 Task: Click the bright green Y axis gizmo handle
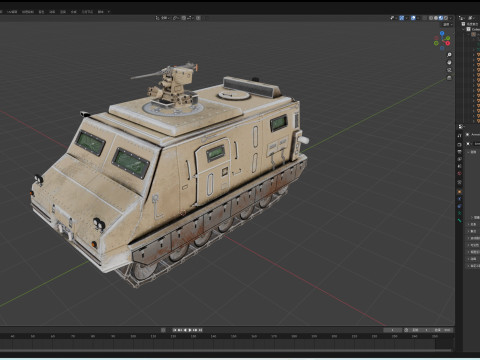[x=448, y=38]
